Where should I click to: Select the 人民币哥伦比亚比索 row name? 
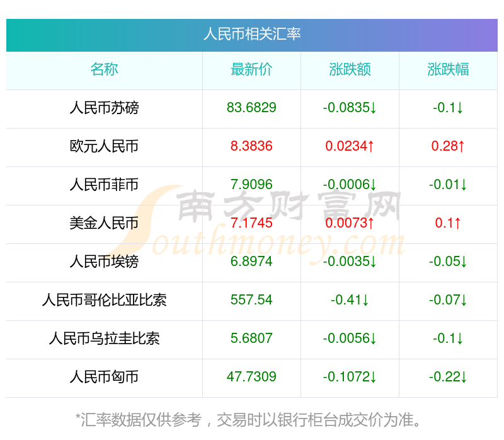[x=104, y=300]
